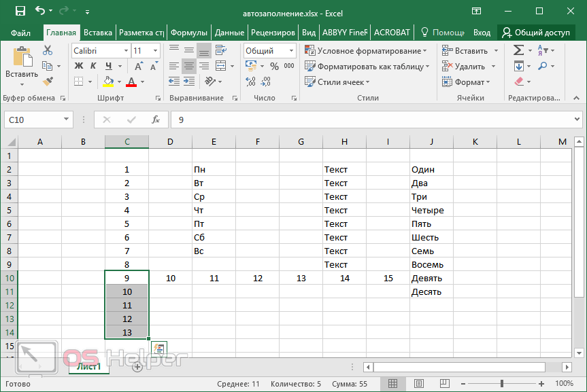587x392 pixels.
Task: Select the Format Painter brush
Action: (x=48, y=82)
